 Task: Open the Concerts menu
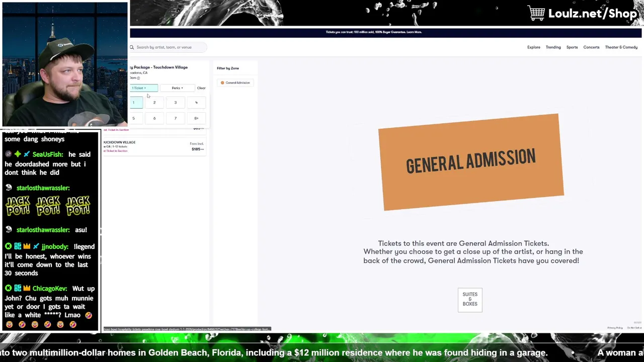point(591,47)
